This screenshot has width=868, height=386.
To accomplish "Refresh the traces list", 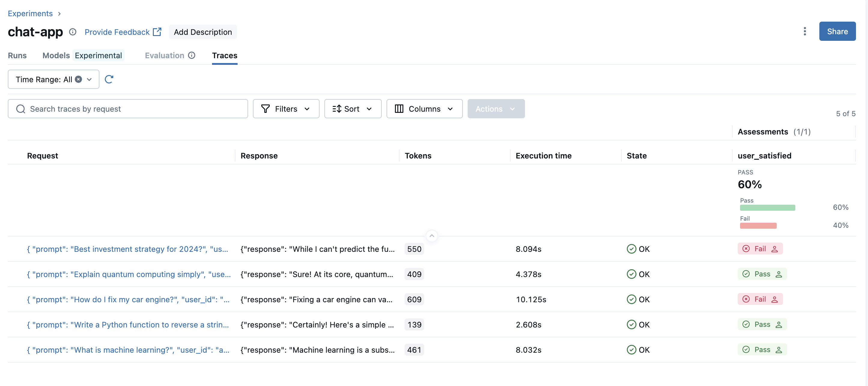I will pyautogui.click(x=109, y=79).
